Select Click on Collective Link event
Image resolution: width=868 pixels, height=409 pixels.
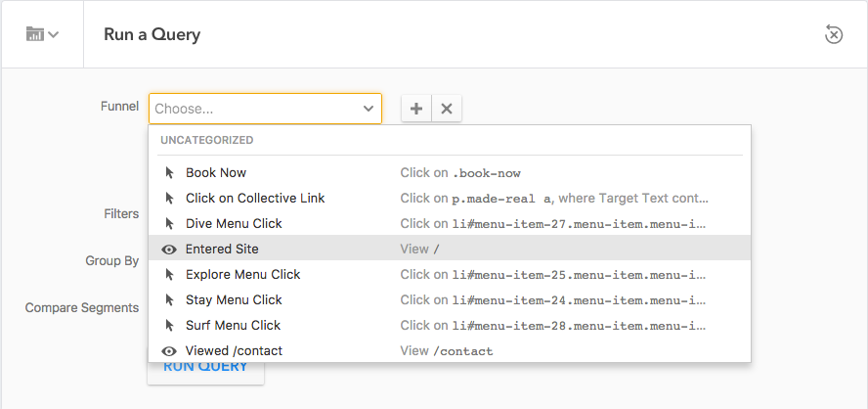point(255,199)
